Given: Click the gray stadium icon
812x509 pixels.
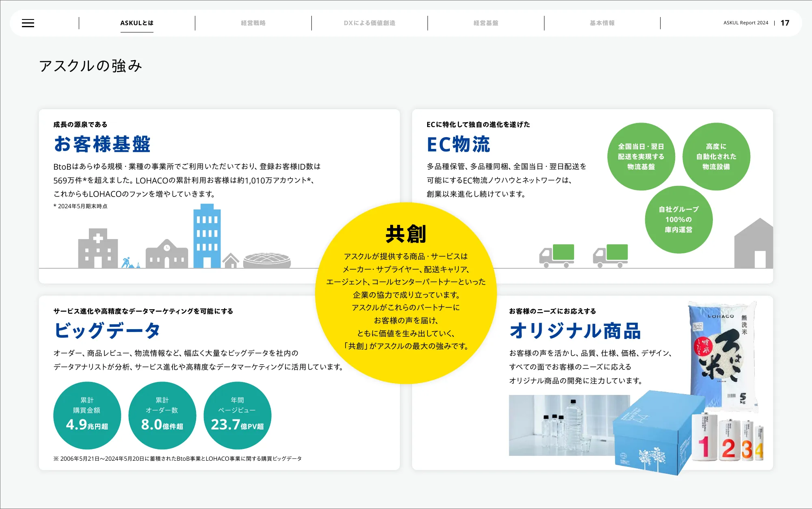Looking at the screenshot, I should tap(267, 260).
